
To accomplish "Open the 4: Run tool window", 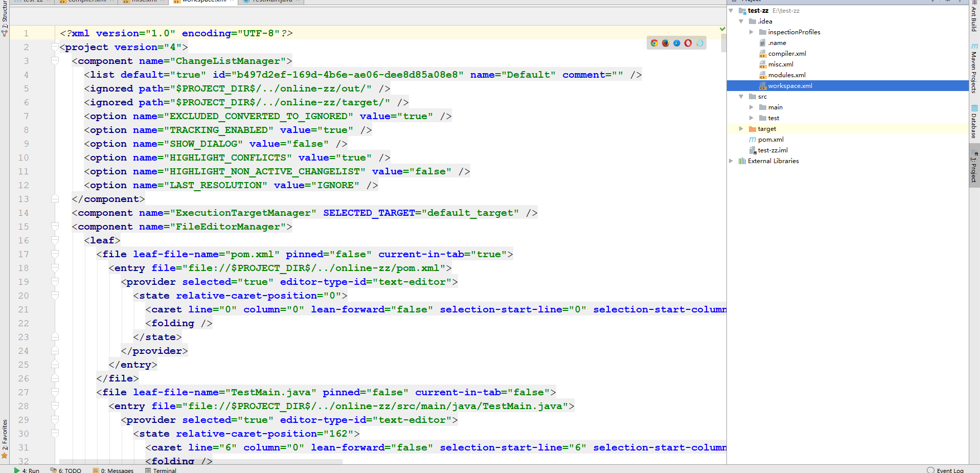I will point(27,470).
